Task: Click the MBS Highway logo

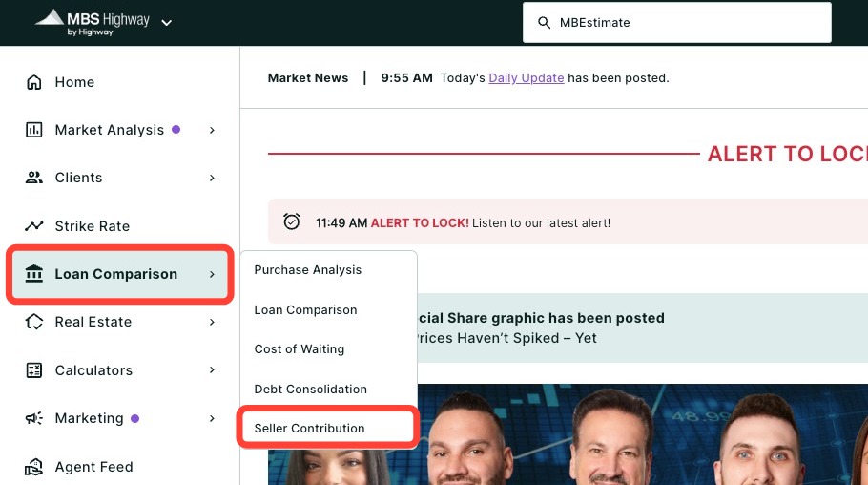Action: click(93, 23)
